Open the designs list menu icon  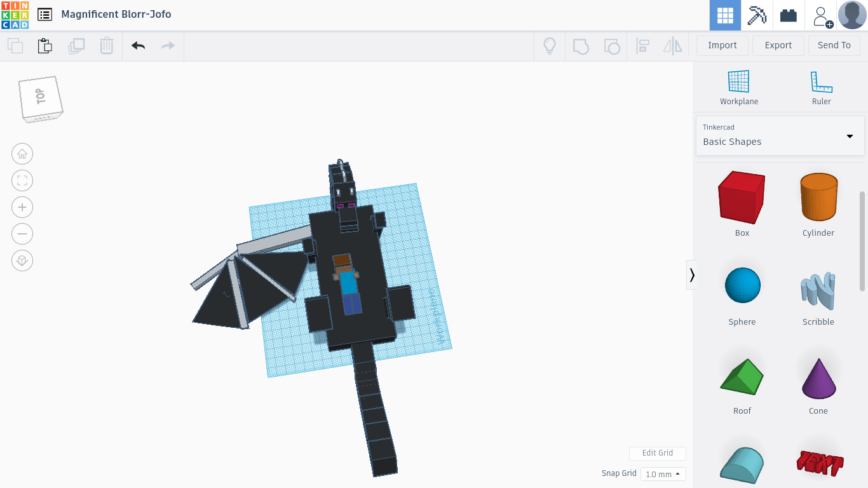(44, 15)
